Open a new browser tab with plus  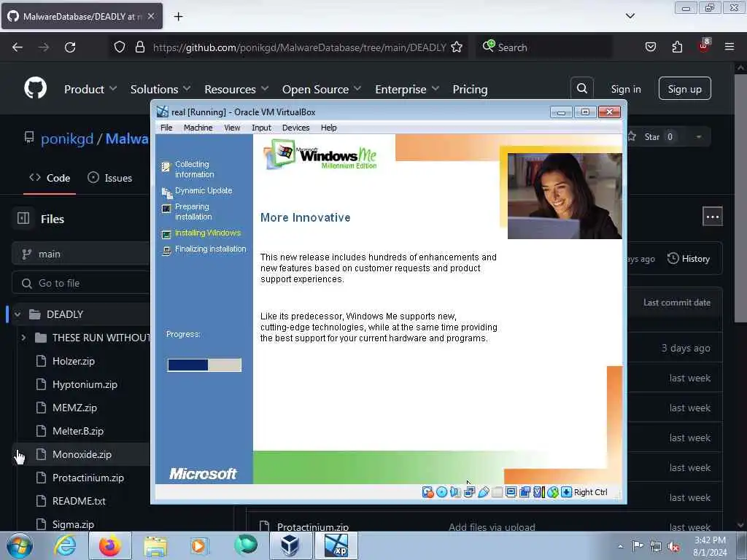point(178,17)
